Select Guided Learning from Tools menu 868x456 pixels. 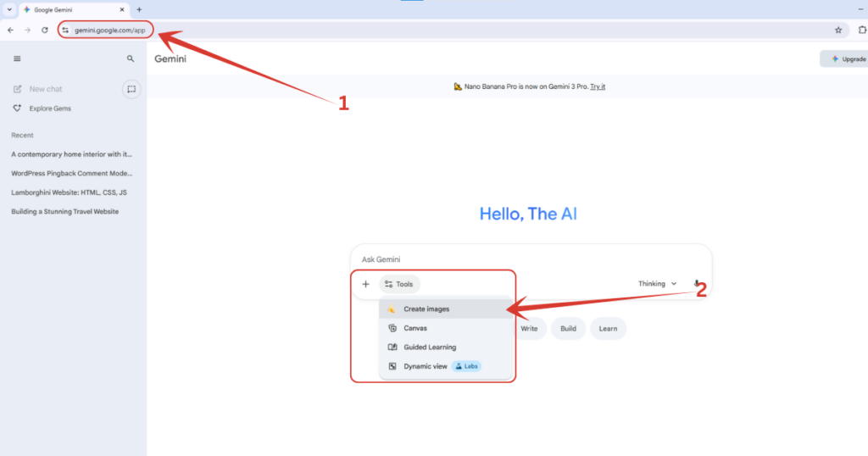446,347
